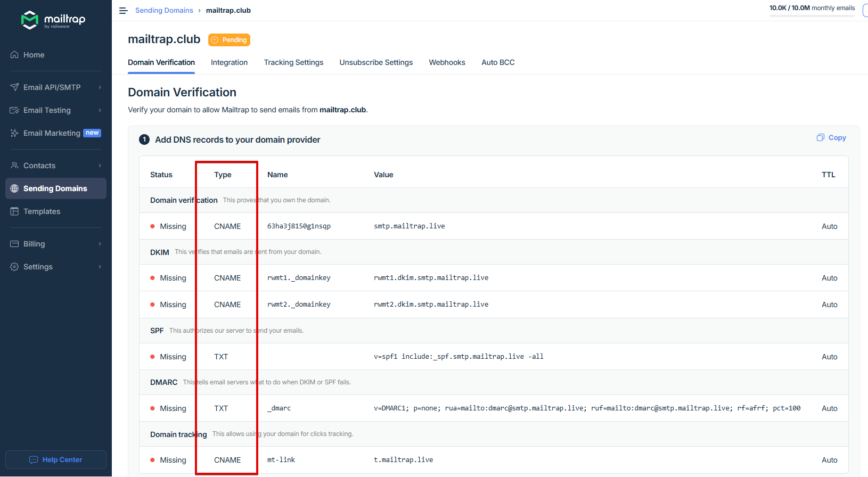Click the Copy clipboard icon
Screen dimensions: 868x477
(821, 137)
